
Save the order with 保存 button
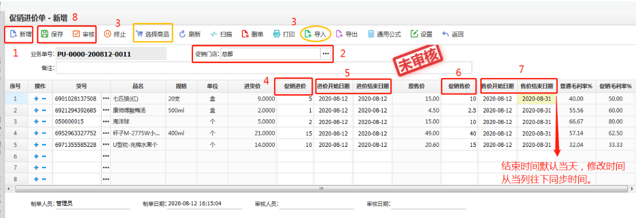[52, 34]
